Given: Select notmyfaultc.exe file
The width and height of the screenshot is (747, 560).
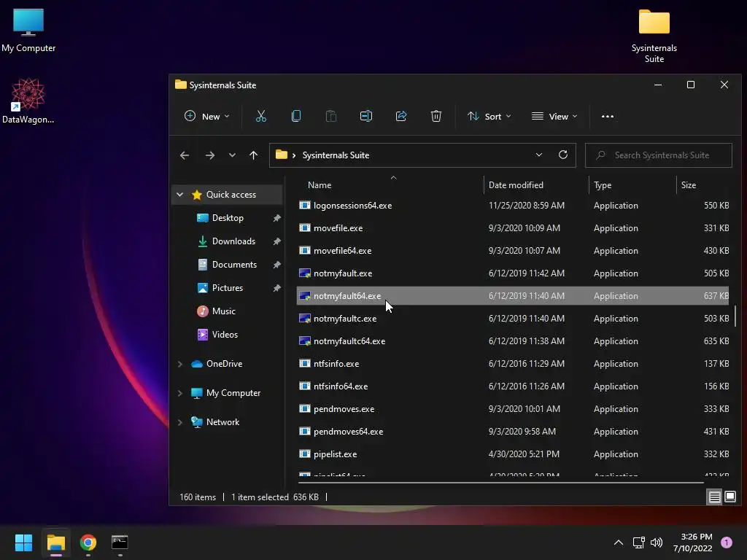Looking at the screenshot, I should (x=513, y=318).
